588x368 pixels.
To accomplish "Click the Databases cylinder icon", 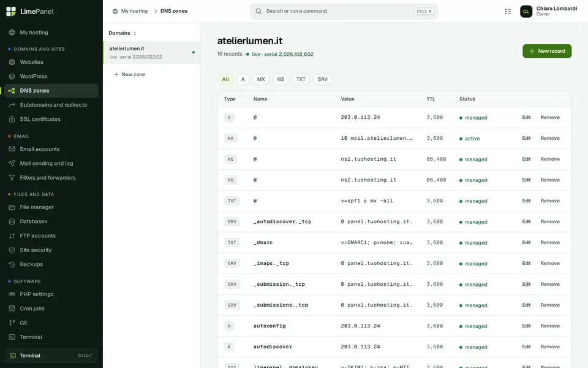I will 12,221.
